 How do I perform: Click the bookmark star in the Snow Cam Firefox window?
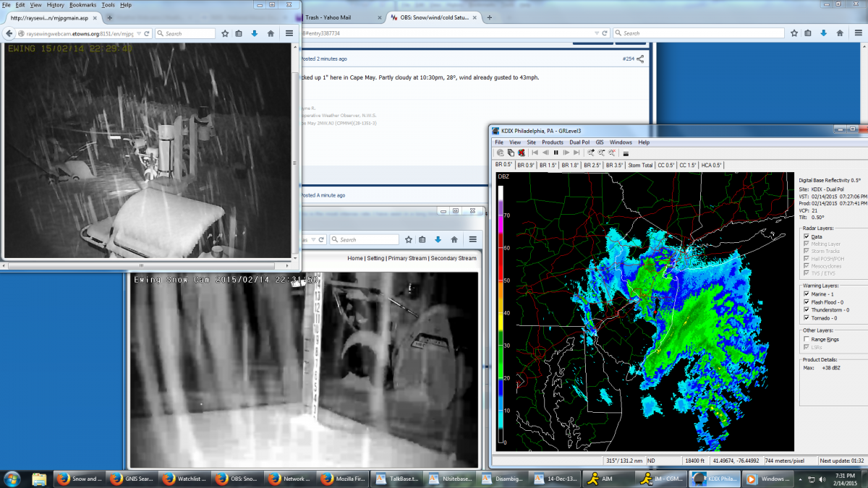(409, 239)
